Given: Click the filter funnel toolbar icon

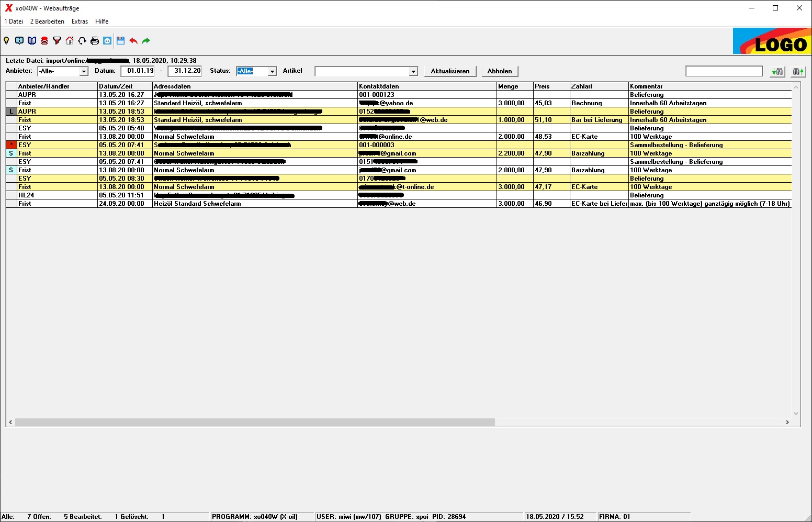Looking at the screenshot, I should (x=57, y=41).
